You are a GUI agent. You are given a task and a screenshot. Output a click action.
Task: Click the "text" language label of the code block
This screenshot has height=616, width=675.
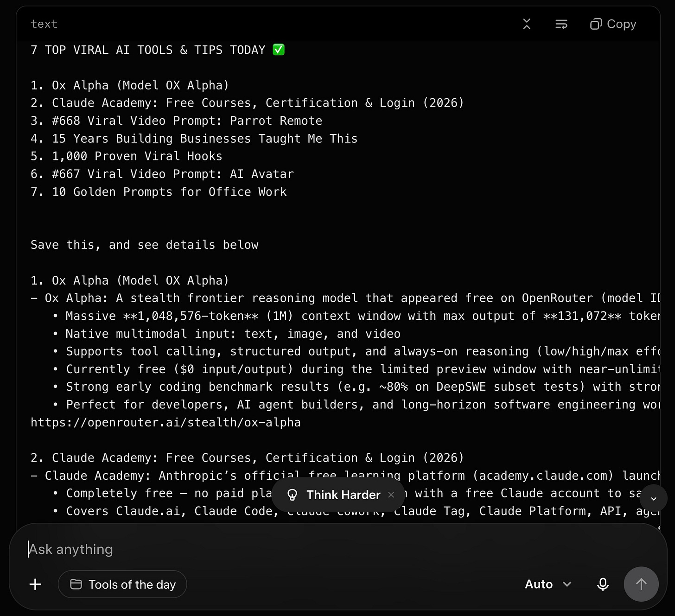point(44,24)
